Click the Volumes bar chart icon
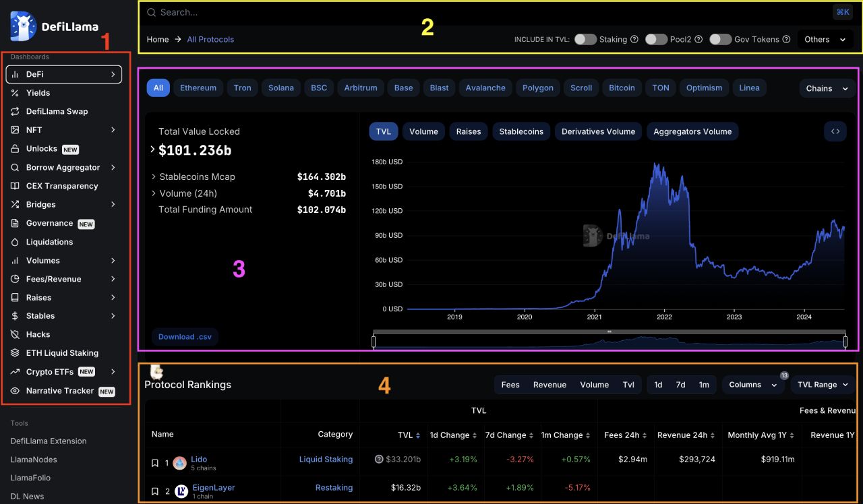The width and height of the screenshot is (863, 504). (15, 260)
